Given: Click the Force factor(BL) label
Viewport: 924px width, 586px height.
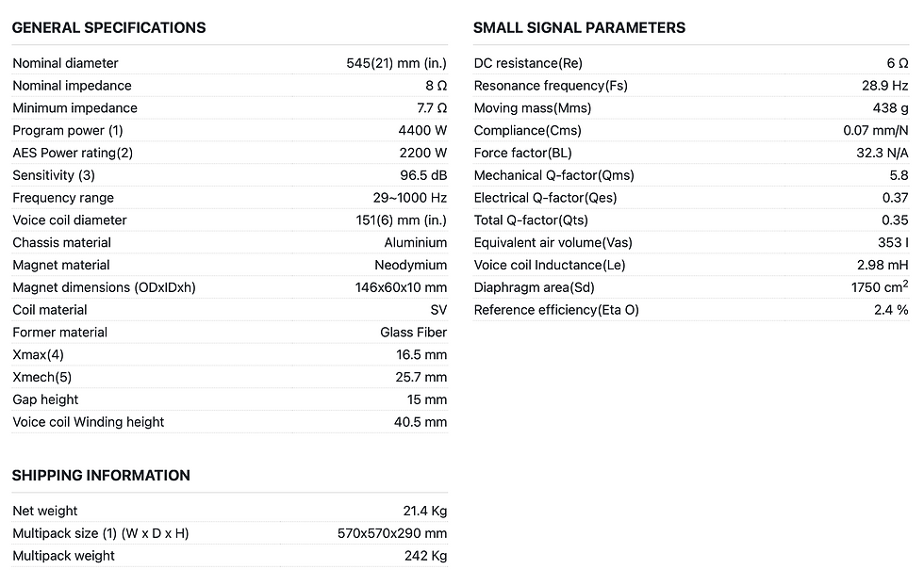Looking at the screenshot, I should [522, 153].
